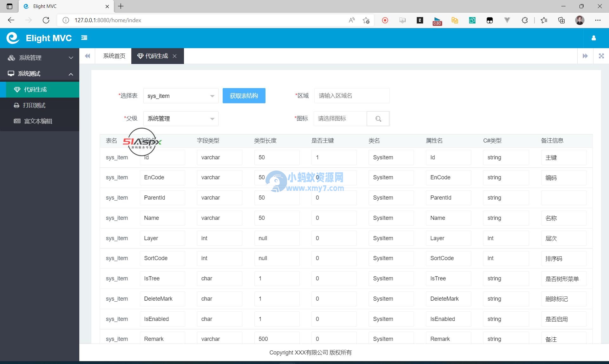Click 是否主键 column header

click(323, 141)
